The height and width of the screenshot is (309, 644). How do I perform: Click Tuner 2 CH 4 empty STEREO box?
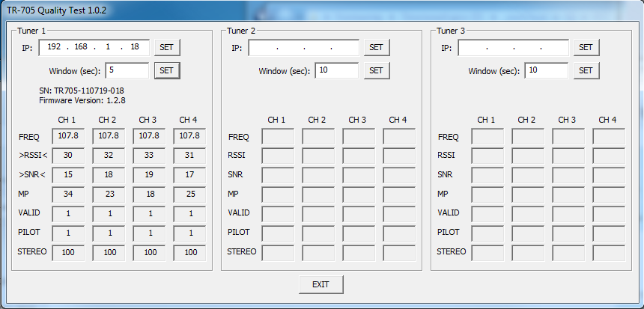[399, 253]
